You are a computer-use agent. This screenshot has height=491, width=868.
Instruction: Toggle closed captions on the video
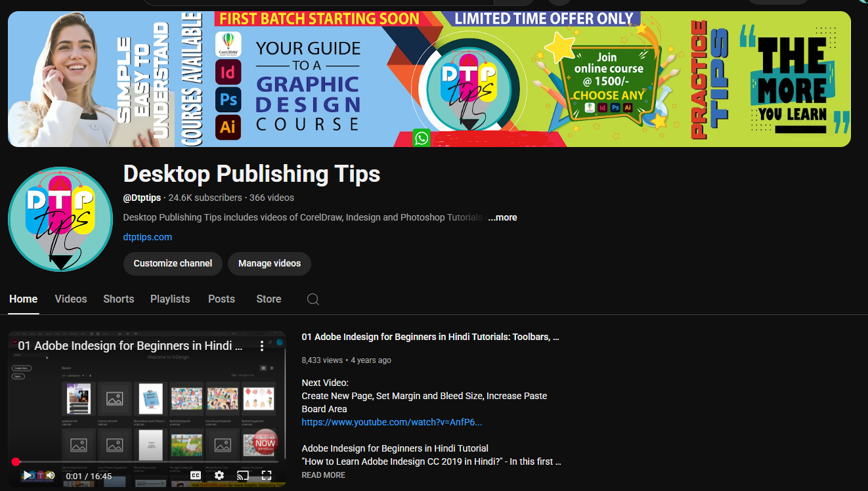[196, 475]
